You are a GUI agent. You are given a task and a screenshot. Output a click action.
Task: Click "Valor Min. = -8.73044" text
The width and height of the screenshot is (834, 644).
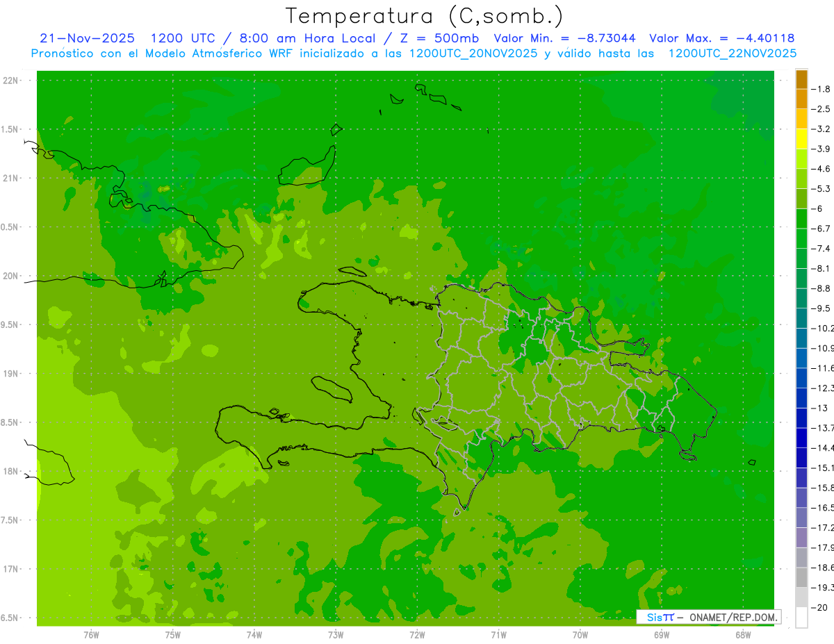click(566, 38)
